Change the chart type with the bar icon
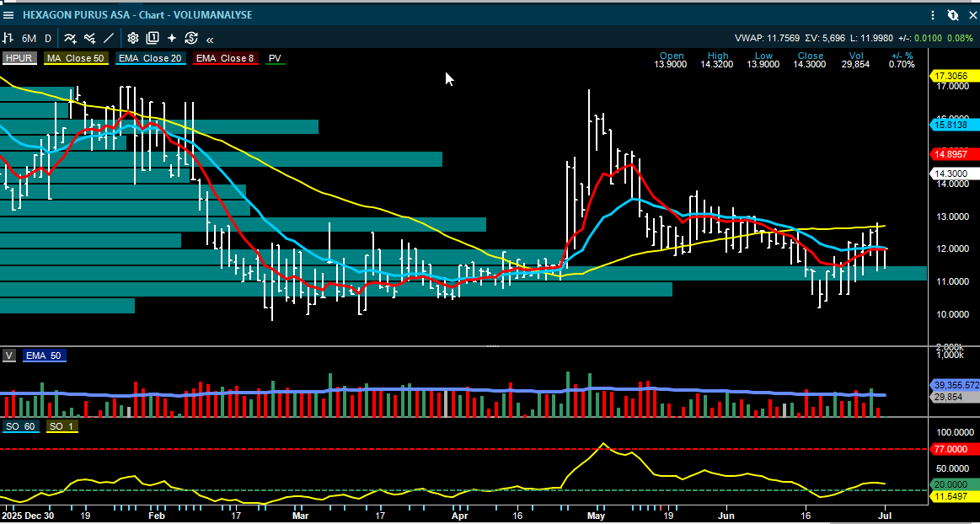Viewport: 980px width, 524px height. (8, 38)
